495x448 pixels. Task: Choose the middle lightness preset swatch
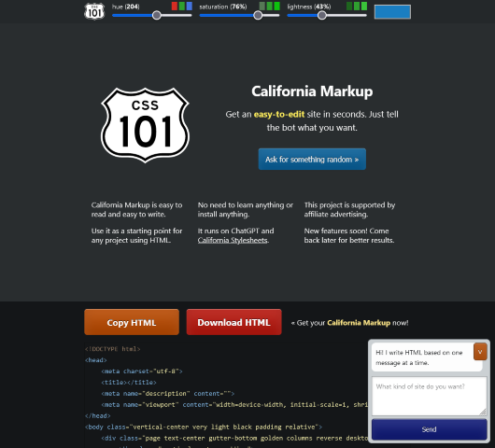357,6
